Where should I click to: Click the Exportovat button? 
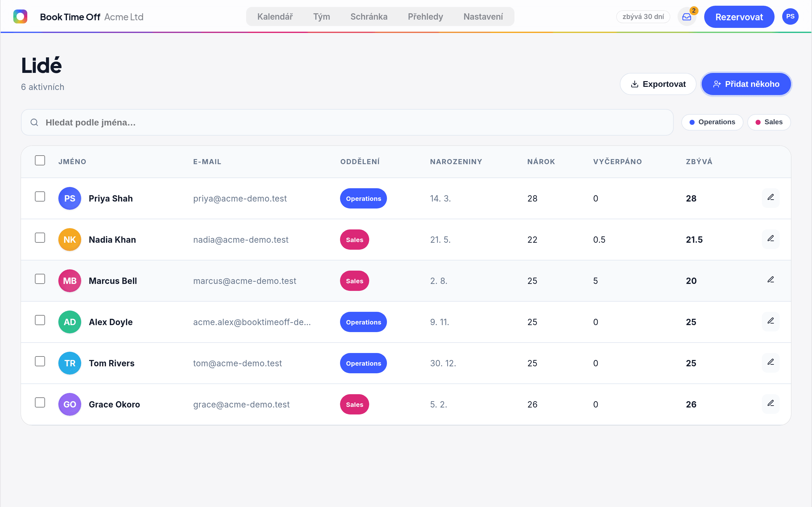(x=658, y=84)
